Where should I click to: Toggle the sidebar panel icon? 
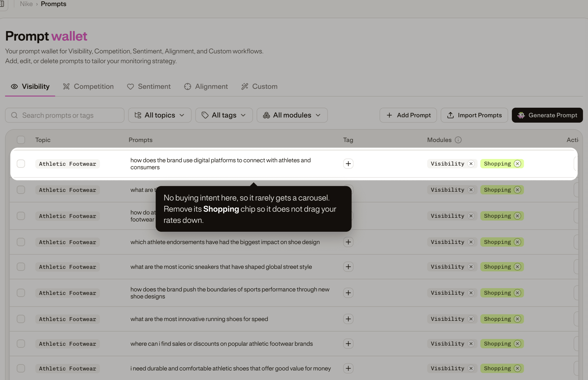[2, 4]
